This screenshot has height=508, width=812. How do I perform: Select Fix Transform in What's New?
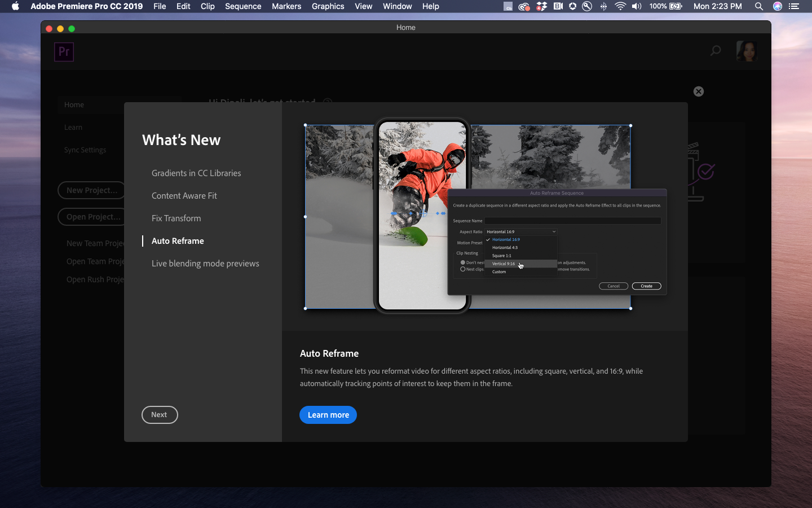tap(176, 218)
